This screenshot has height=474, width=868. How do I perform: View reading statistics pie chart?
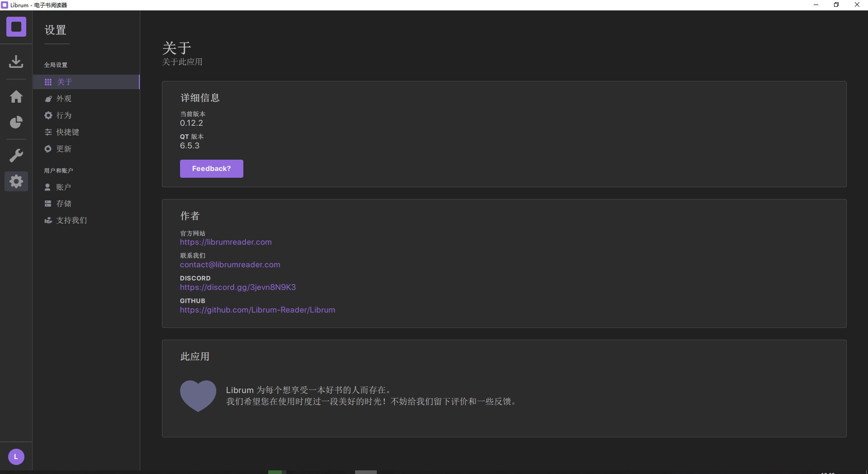(x=16, y=122)
